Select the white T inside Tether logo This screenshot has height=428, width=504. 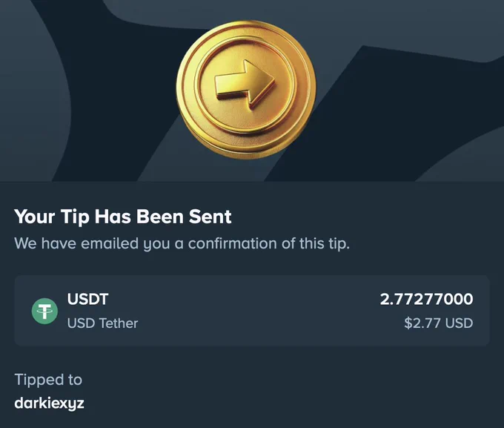pos(44,312)
